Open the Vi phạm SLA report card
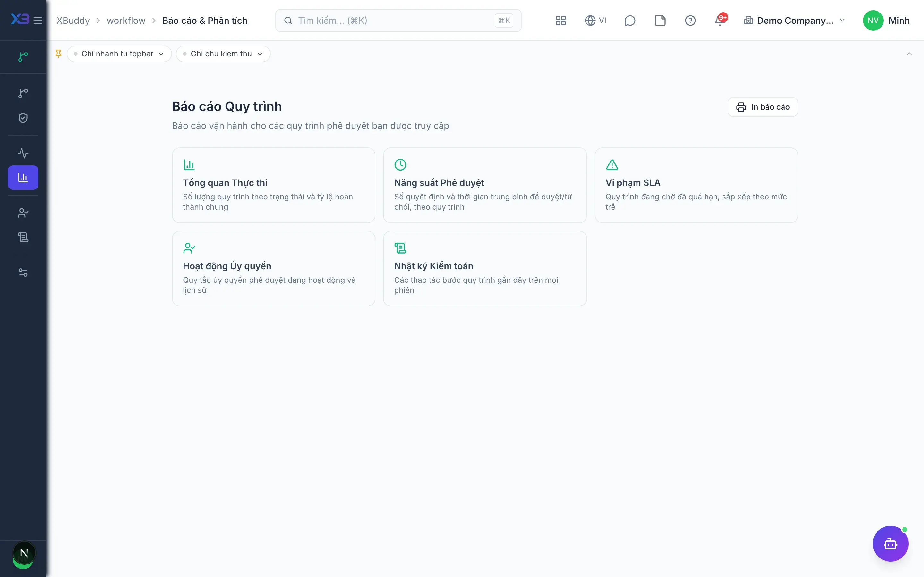 696,185
